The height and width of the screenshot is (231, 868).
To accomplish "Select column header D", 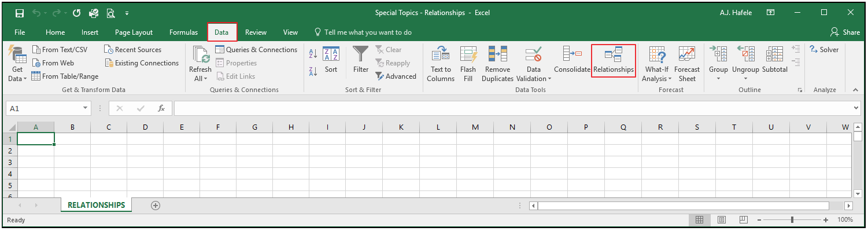I will pos(145,127).
